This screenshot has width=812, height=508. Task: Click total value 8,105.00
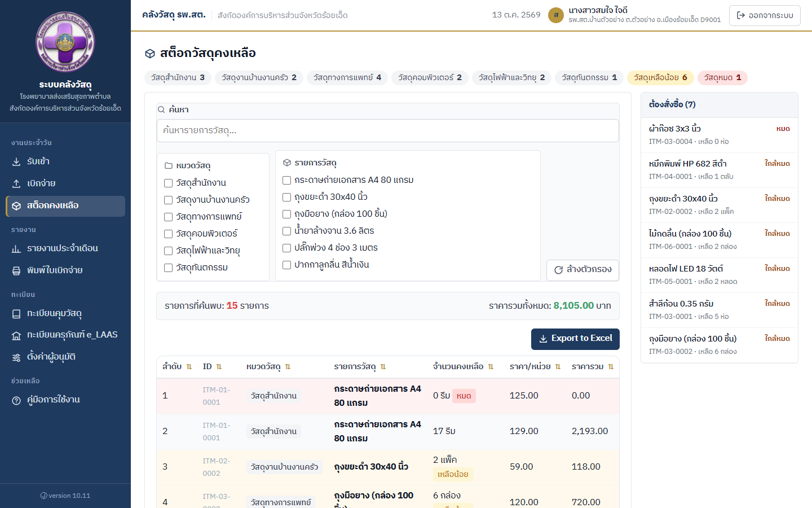tap(573, 306)
